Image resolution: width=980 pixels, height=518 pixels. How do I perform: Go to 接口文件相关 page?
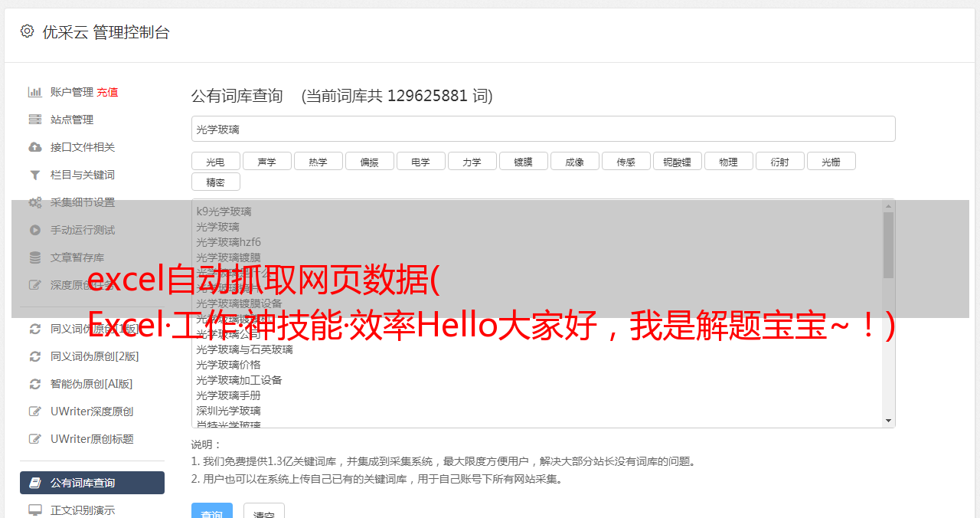83,147
